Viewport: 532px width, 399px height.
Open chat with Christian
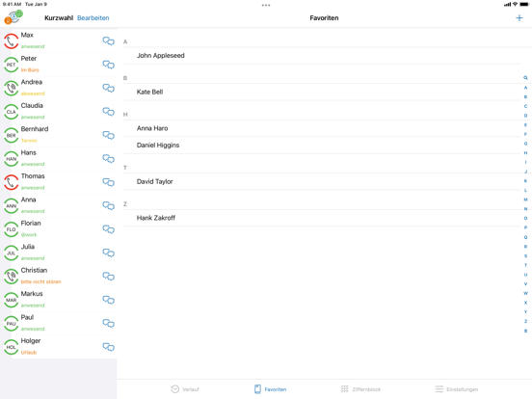109,277
